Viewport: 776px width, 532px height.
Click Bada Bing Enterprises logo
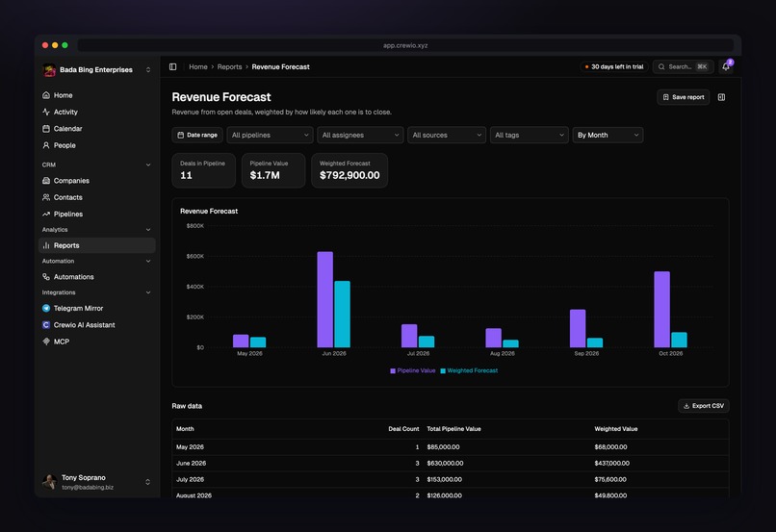[49, 70]
